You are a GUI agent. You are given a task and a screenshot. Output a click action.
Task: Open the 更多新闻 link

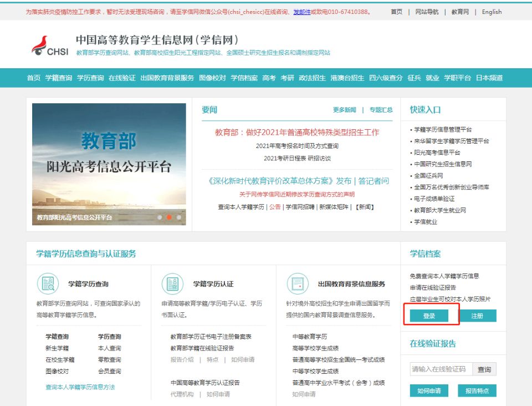tap(344, 110)
